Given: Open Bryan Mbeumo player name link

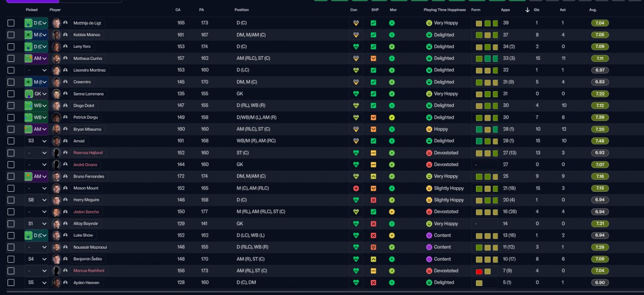Looking at the screenshot, I should click(88, 129).
